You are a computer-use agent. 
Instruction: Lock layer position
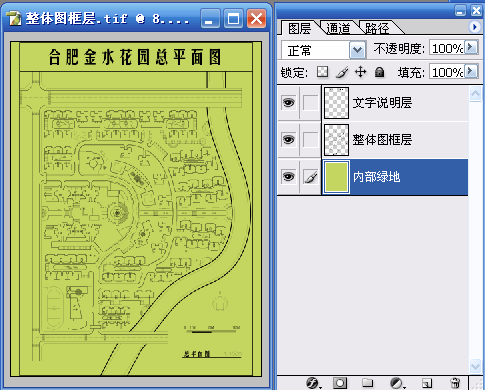point(360,72)
